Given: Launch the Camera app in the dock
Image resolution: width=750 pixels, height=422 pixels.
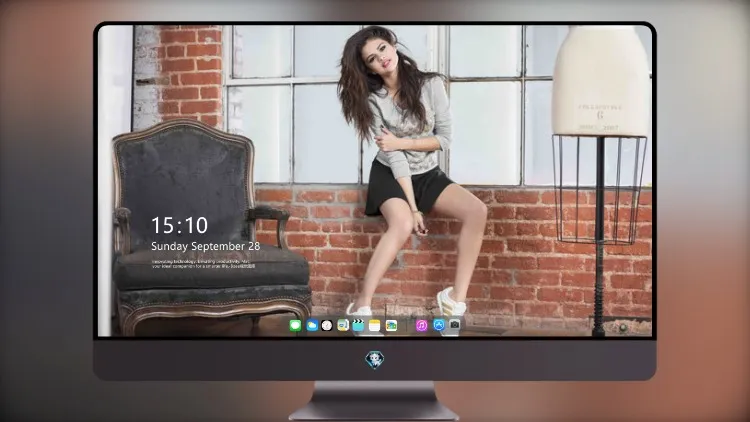Looking at the screenshot, I should tap(454, 325).
